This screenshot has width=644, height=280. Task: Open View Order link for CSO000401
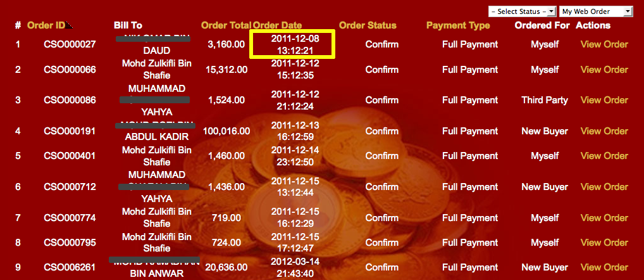(604, 156)
